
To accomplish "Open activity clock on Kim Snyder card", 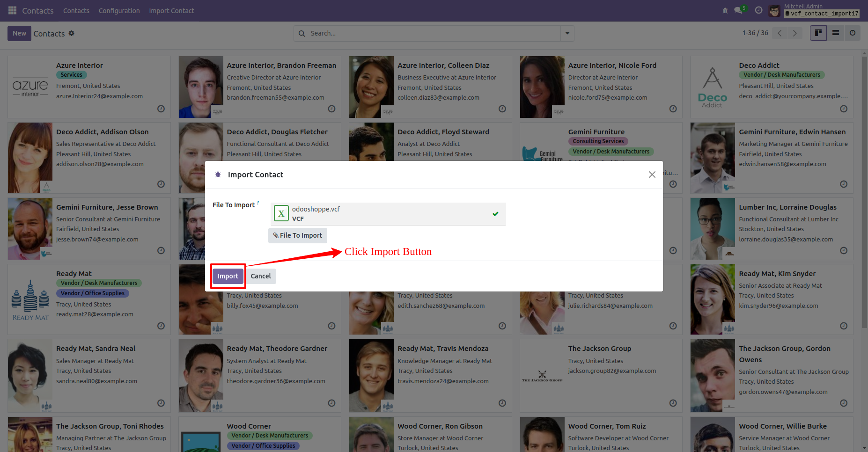I will tap(844, 326).
